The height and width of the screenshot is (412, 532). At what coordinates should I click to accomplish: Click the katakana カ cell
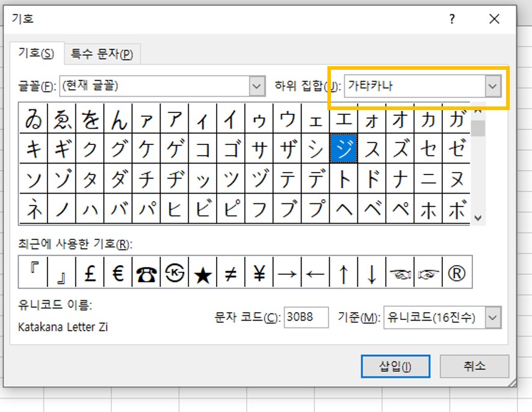click(428, 118)
